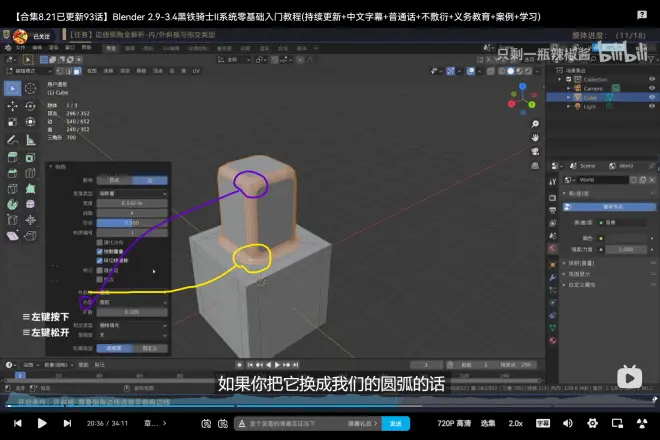The height and width of the screenshot is (440, 660).
Task: Select the Shear tool
Action: point(12,235)
